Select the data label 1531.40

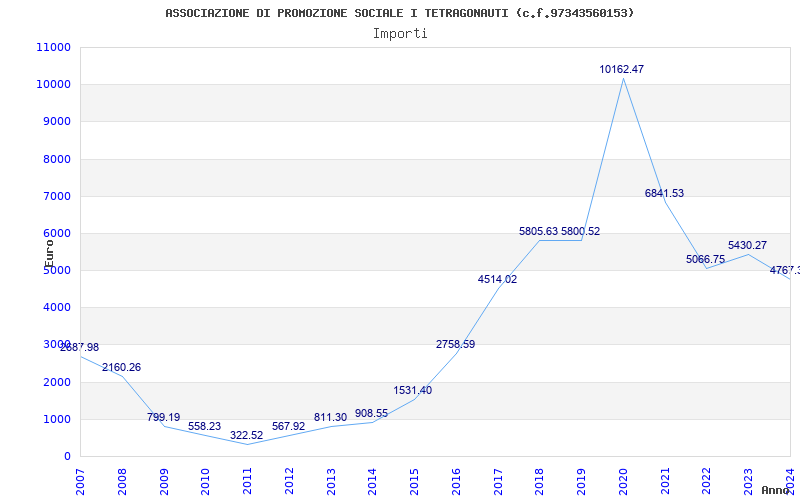(413, 390)
